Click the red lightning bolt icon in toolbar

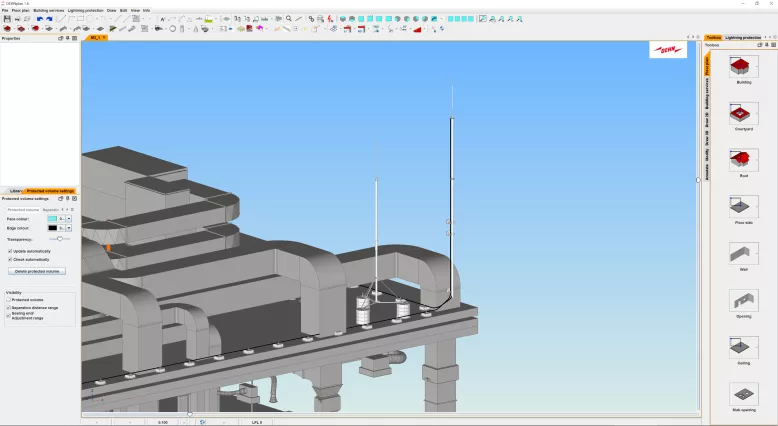click(330, 19)
